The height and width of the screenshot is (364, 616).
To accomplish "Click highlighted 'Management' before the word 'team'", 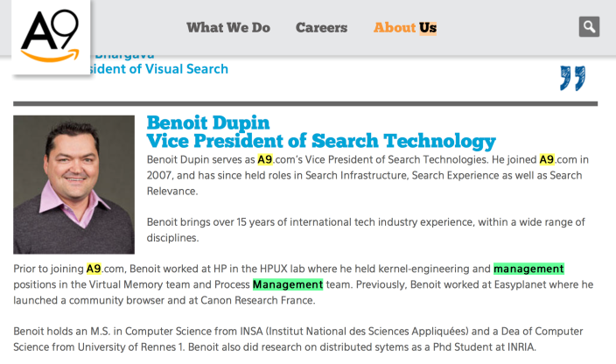I will point(288,284).
